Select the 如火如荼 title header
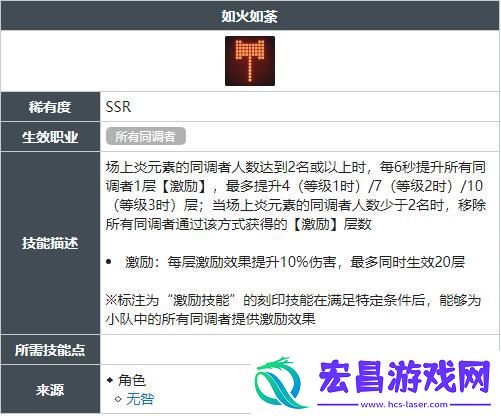Image resolution: width=501 pixels, height=416 pixels. pyautogui.click(x=250, y=16)
